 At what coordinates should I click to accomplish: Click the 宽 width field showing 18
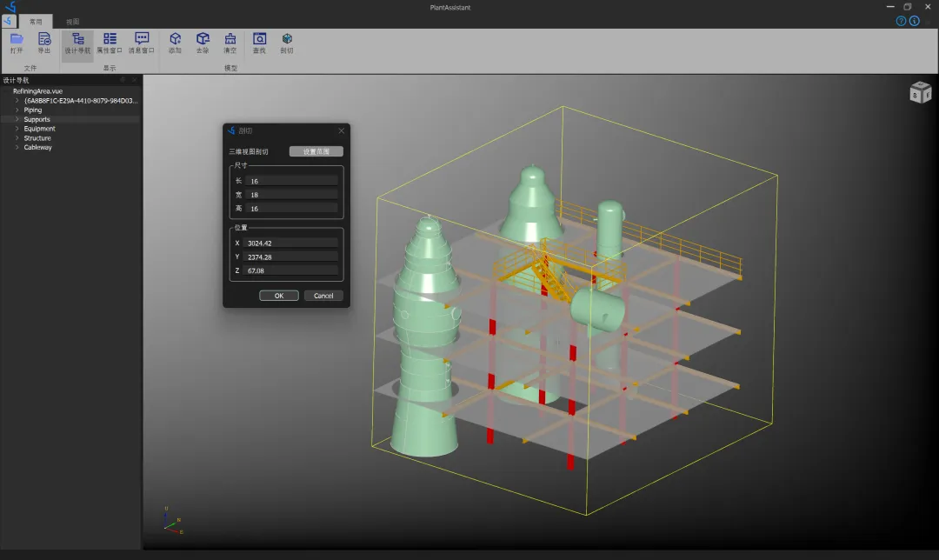pos(291,195)
